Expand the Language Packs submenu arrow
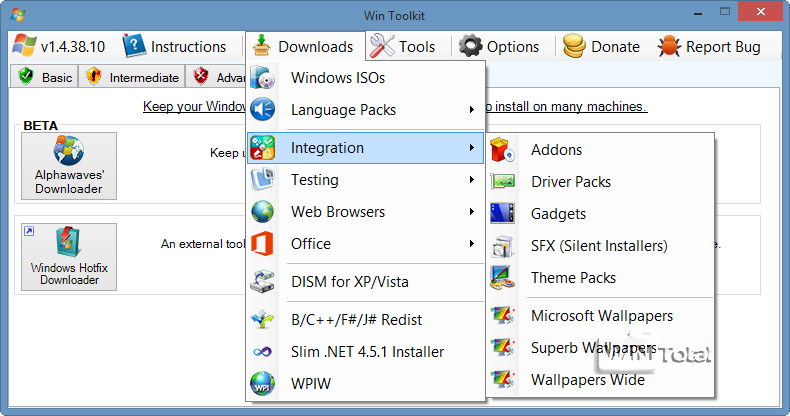The image size is (790, 416). click(x=471, y=110)
